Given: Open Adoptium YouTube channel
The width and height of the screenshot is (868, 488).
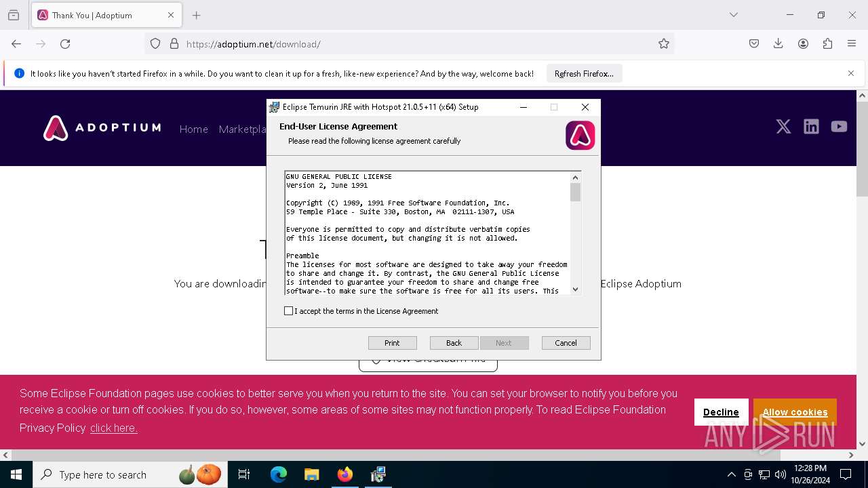Looking at the screenshot, I should (x=839, y=127).
